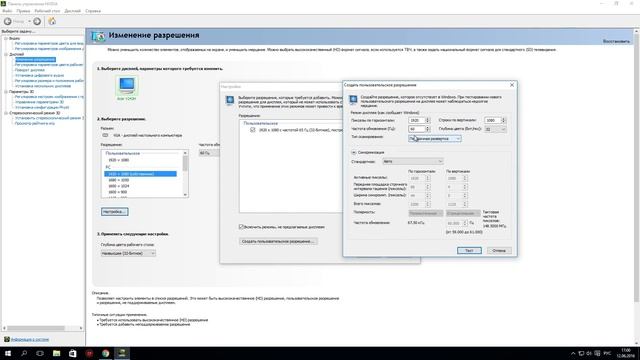Open Microsoft Store taskbar icon

(73, 353)
